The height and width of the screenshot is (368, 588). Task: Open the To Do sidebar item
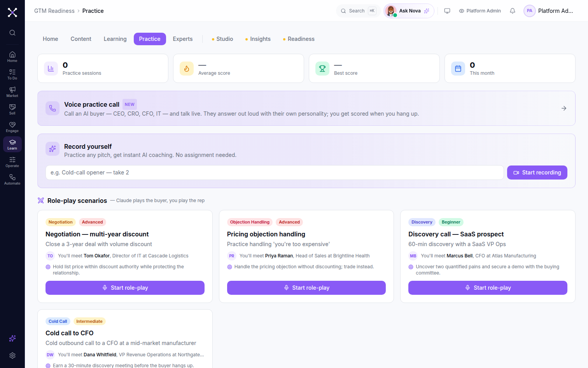pos(12,74)
